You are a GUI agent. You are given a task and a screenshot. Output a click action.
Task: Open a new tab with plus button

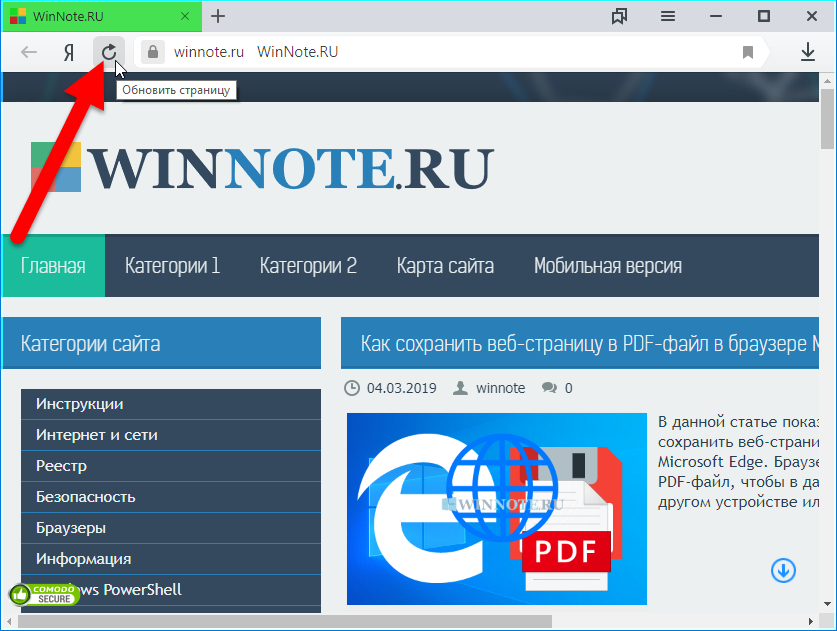[218, 16]
